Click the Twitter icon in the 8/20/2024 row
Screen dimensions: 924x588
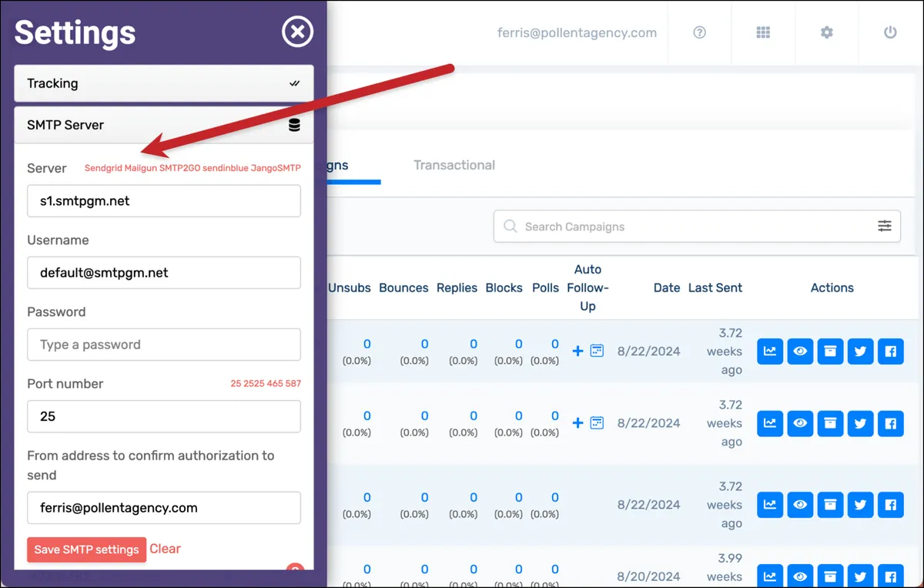(x=860, y=576)
